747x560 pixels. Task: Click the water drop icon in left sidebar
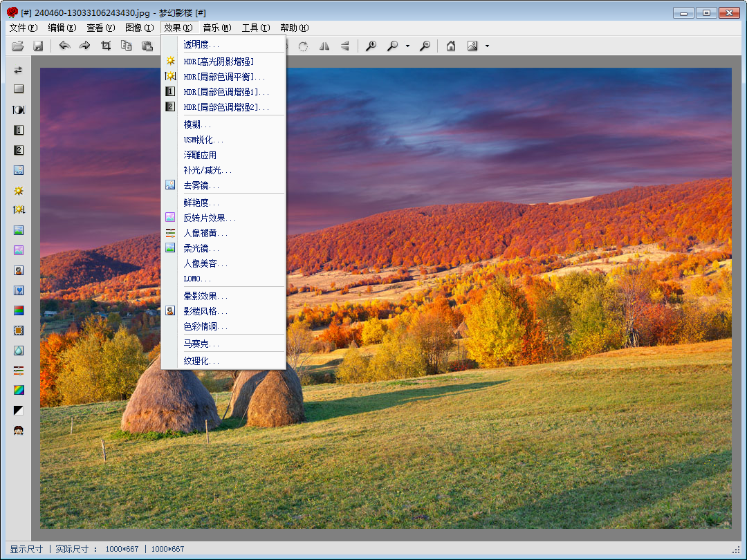[19, 351]
